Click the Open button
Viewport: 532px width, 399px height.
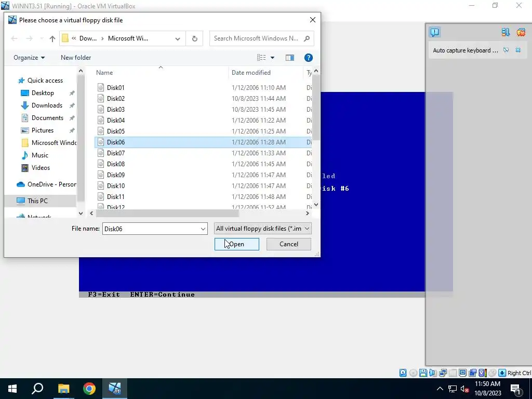pos(236,244)
